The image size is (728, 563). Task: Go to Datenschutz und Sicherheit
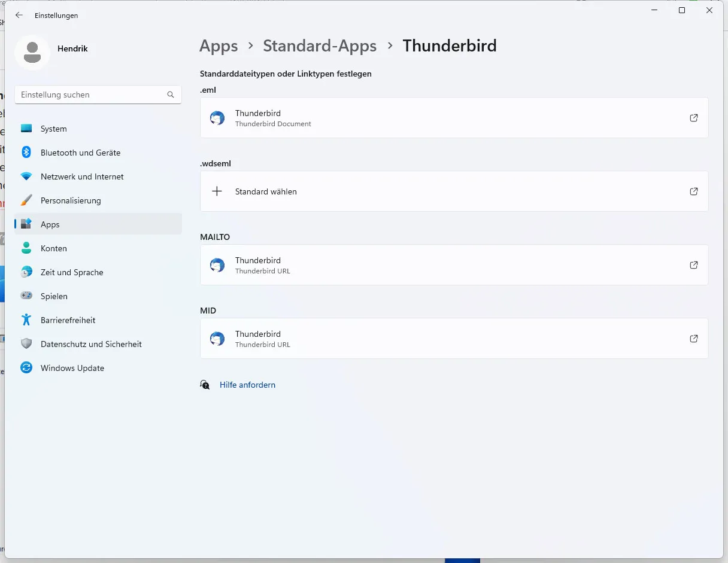(x=98, y=344)
